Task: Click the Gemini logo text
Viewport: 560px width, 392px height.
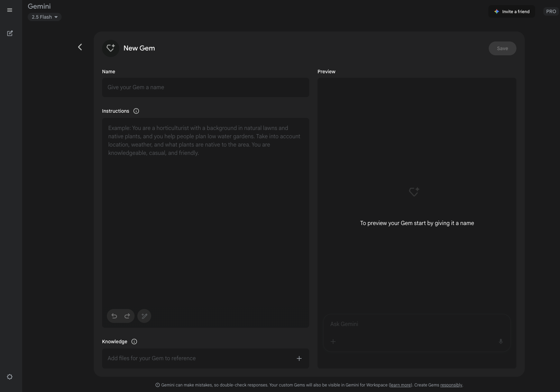Action: point(39,6)
